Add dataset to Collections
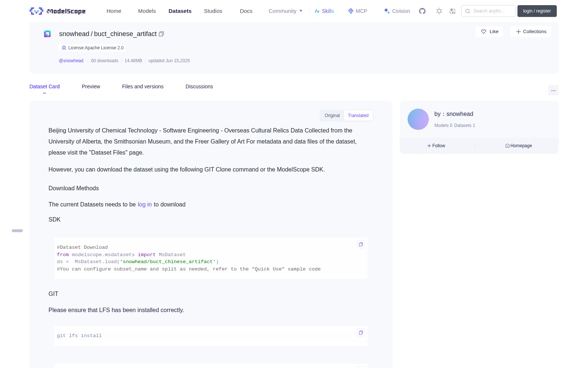Screen dimensions: 588x368 [531, 32]
